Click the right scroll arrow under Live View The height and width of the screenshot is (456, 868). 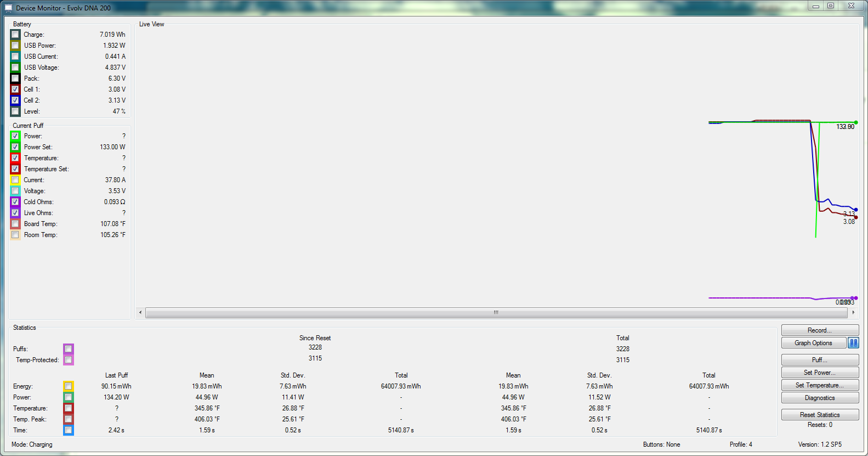coord(853,313)
